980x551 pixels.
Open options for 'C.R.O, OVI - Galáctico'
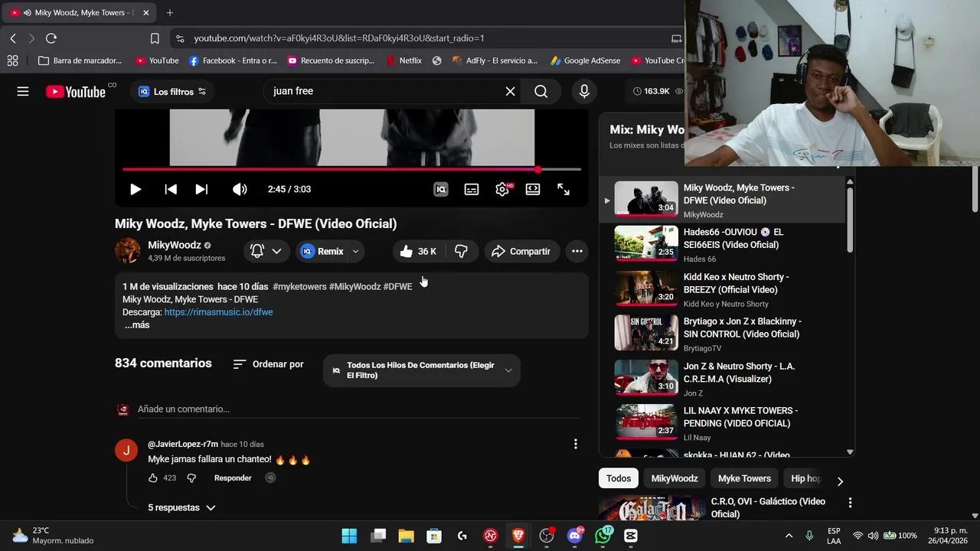(850, 503)
